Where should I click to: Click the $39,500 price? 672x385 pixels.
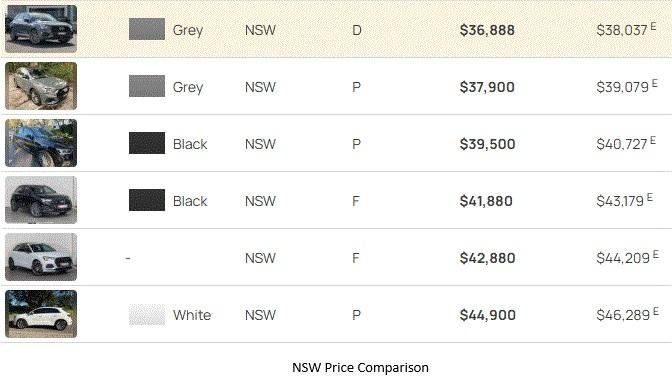tap(487, 144)
